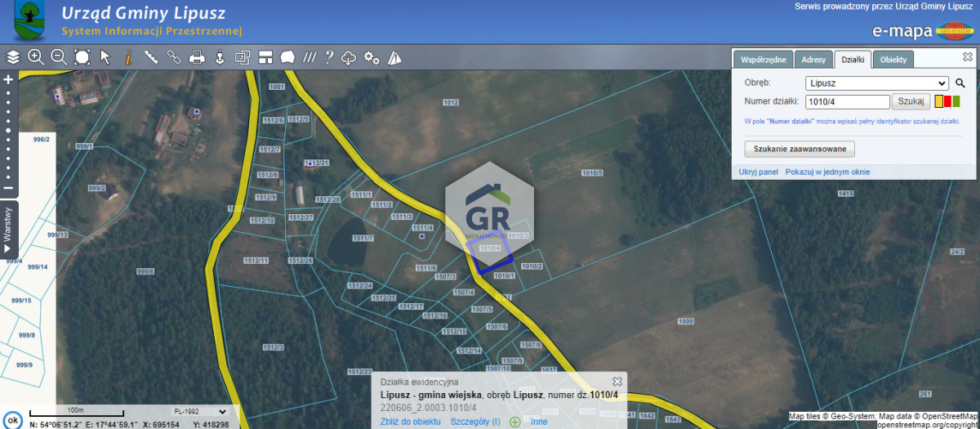This screenshot has height=429, width=980.
Task: Pick the red highlight color swatch
Action: point(947,101)
